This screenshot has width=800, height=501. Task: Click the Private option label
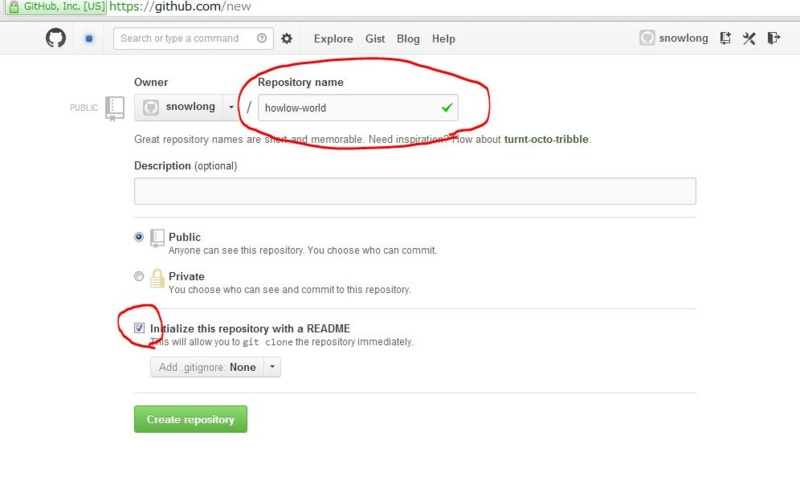coord(187,277)
